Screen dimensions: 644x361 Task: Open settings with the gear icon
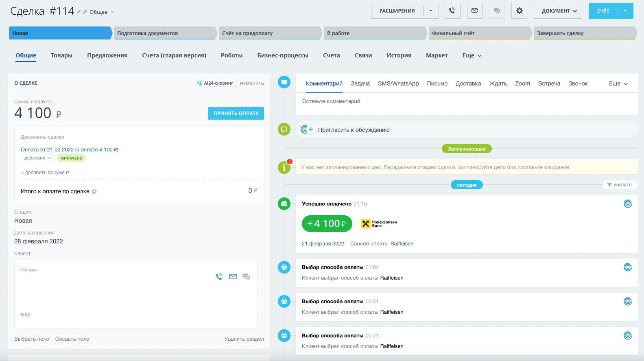(x=519, y=11)
